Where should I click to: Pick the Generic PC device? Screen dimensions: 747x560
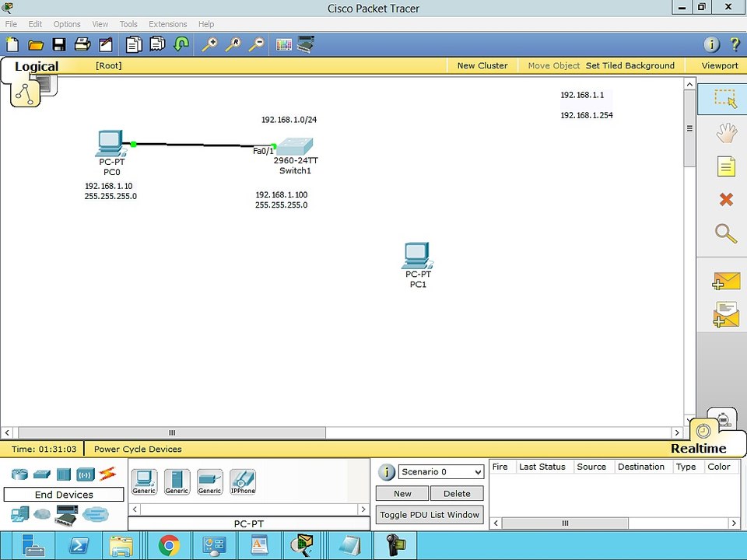click(x=144, y=482)
